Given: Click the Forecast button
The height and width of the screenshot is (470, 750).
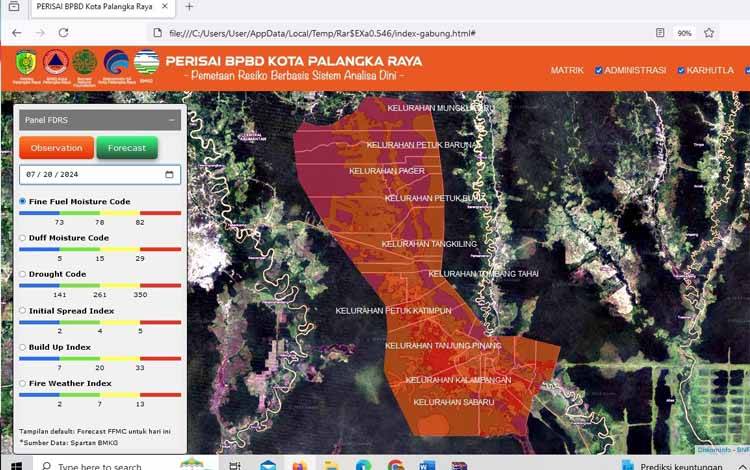Looking at the screenshot, I should (127, 148).
